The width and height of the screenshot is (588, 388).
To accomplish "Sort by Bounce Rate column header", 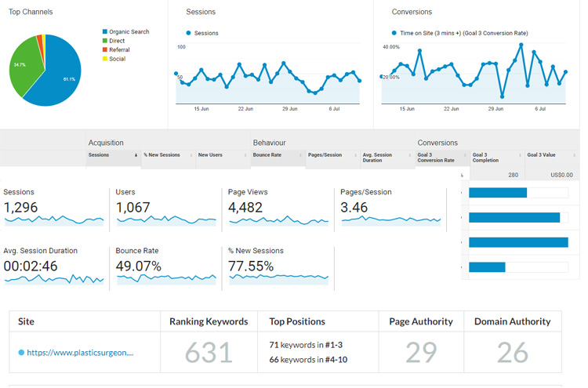I will coord(267,155).
